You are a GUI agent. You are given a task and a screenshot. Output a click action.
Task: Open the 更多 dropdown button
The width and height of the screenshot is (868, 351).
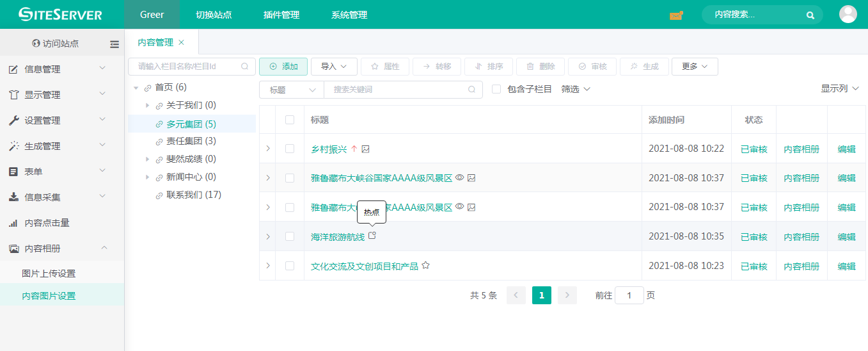[x=695, y=67]
